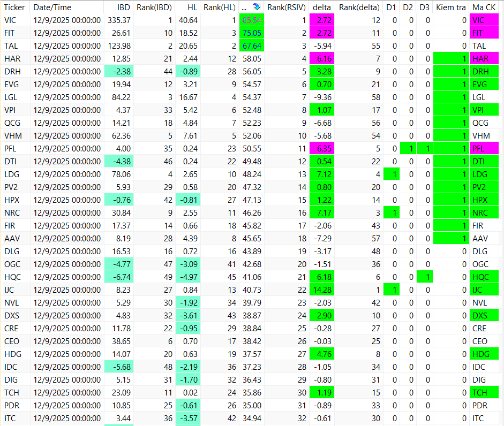504x426 pixels.
Task: Click the D2 column header
Action: pos(408,7)
